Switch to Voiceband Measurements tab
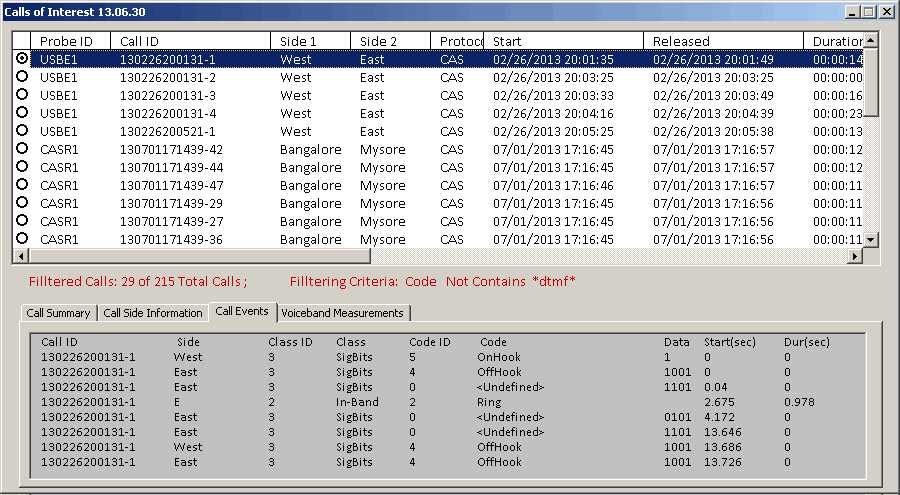This screenshot has height=495, width=900. 343,313
